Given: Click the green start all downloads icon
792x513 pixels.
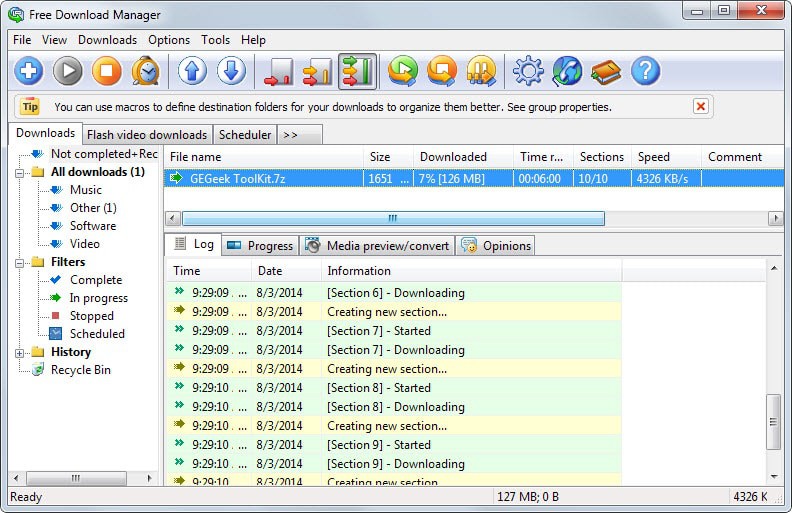Looking at the screenshot, I should click(403, 71).
